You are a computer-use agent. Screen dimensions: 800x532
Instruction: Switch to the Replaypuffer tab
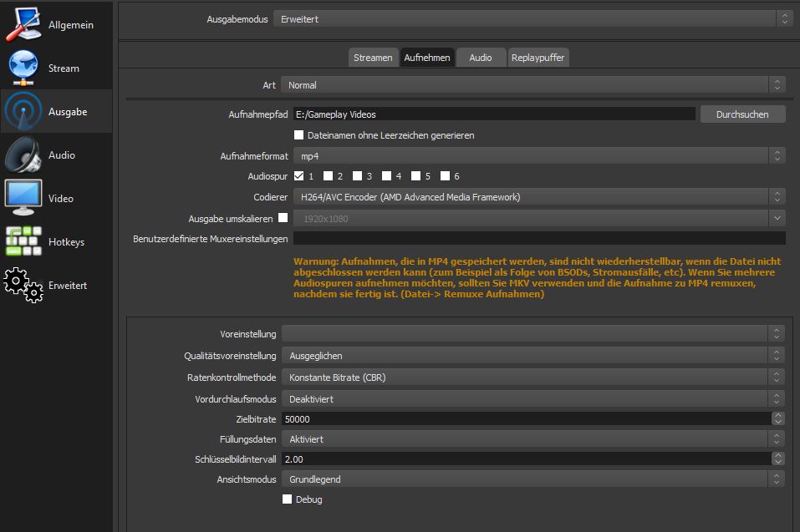point(538,58)
